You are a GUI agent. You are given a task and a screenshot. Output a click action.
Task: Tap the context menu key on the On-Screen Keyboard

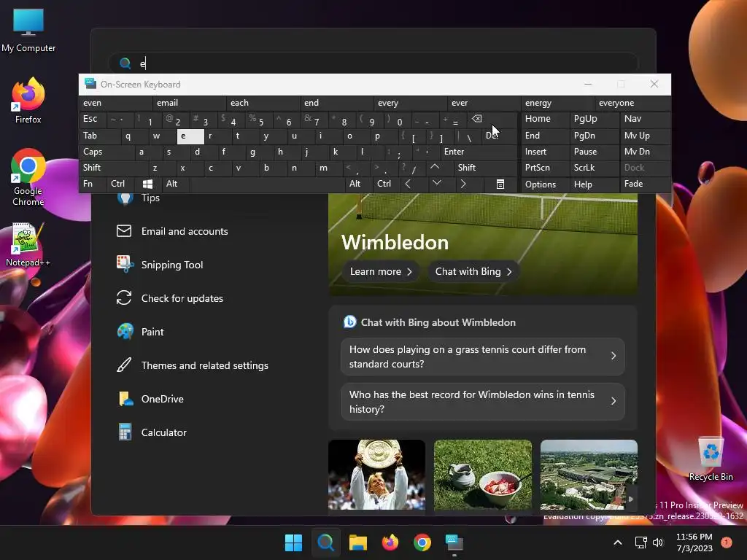pos(500,184)
